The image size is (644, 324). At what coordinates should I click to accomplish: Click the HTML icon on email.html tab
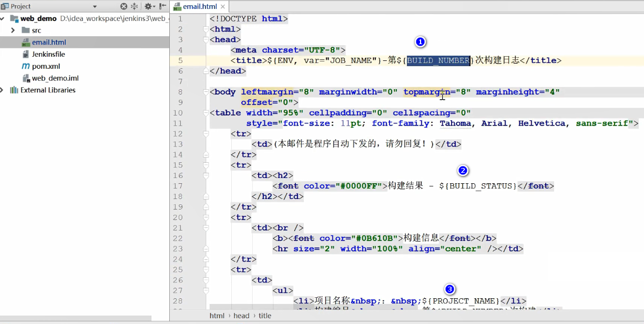pyautogui.click(x=177, y=7)
